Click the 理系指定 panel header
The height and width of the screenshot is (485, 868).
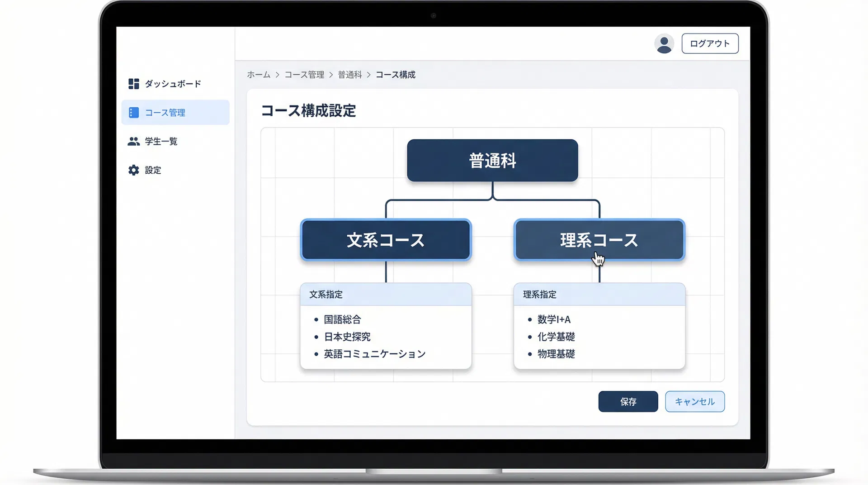pyautogui.click(x=539, y=294)
